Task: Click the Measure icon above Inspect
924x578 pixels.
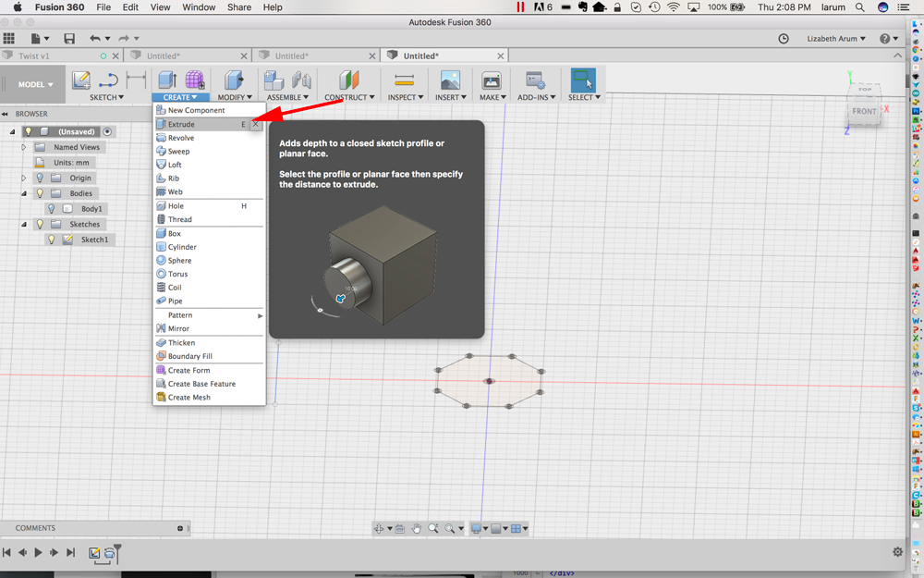Action: click(405, 80)
